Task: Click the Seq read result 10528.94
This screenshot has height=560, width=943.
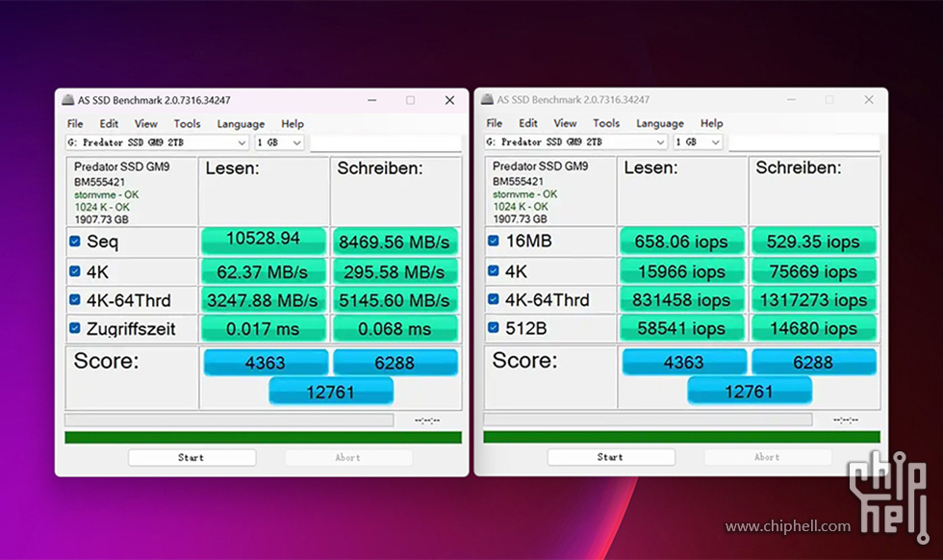Action: tap(262, 241)
